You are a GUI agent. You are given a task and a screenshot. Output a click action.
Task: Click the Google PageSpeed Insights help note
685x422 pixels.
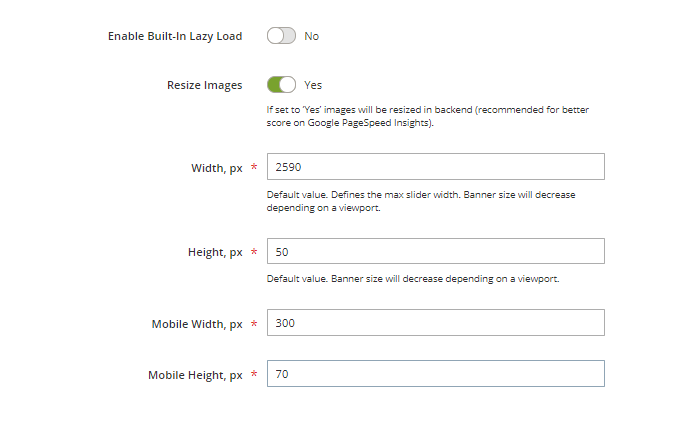[x=426, y=115]
